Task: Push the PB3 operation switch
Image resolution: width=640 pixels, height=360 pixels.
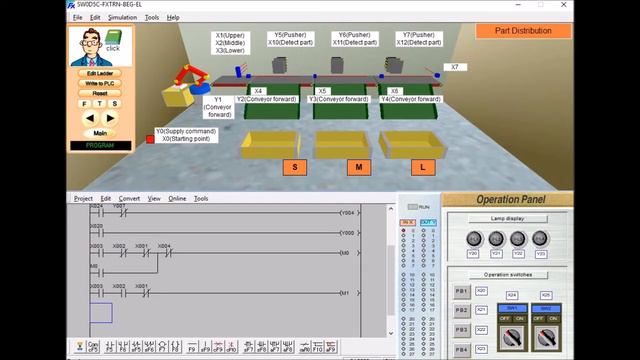Action: click(462, 330)
